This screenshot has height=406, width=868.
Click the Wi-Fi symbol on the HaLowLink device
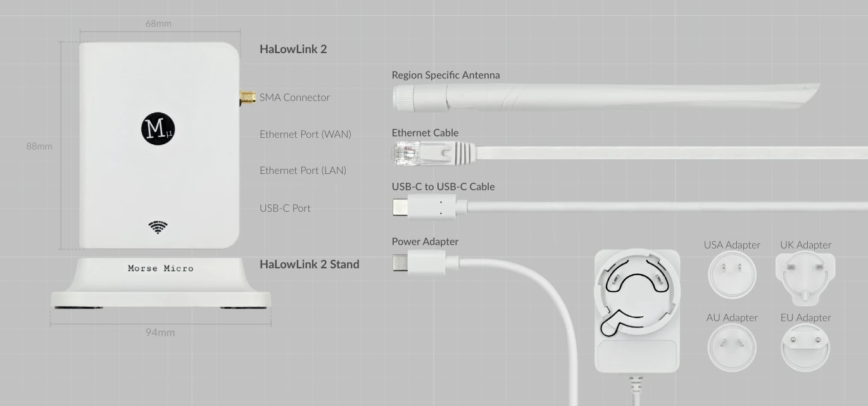point(158,227)
